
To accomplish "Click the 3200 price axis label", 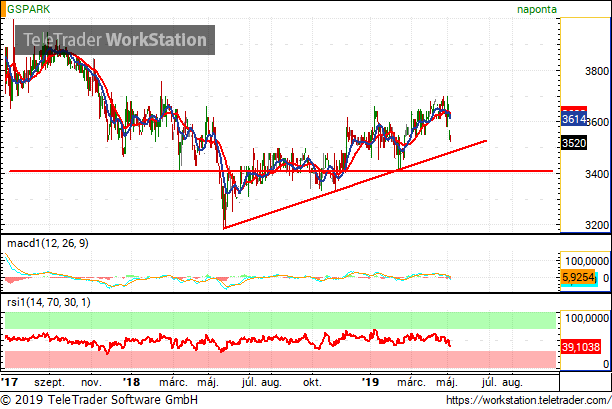I will (x=597, y=225).
